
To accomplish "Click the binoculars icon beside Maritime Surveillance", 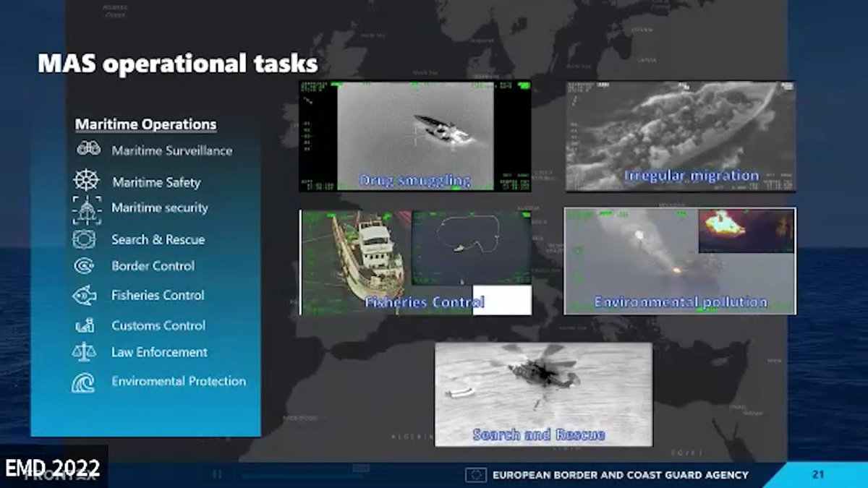I will pyautogui.click(x=88, y=149).
